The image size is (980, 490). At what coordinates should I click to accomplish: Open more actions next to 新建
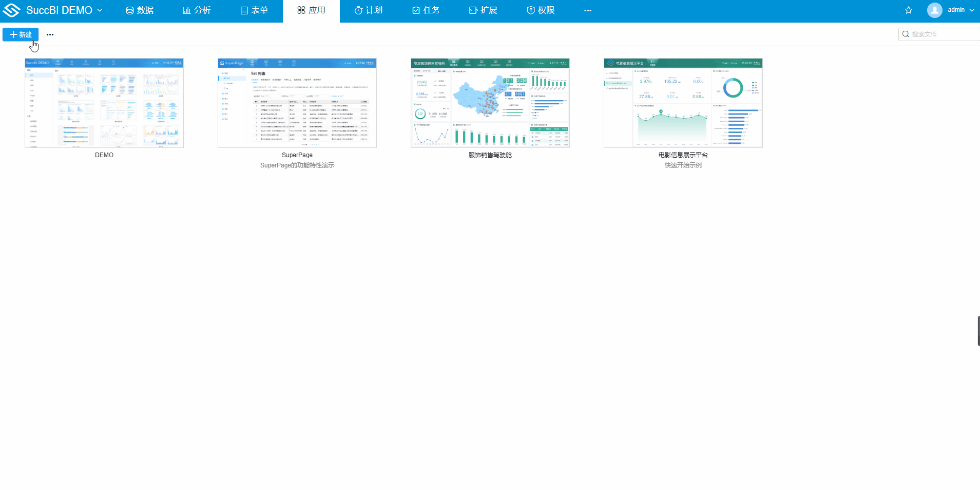(50, 34)
